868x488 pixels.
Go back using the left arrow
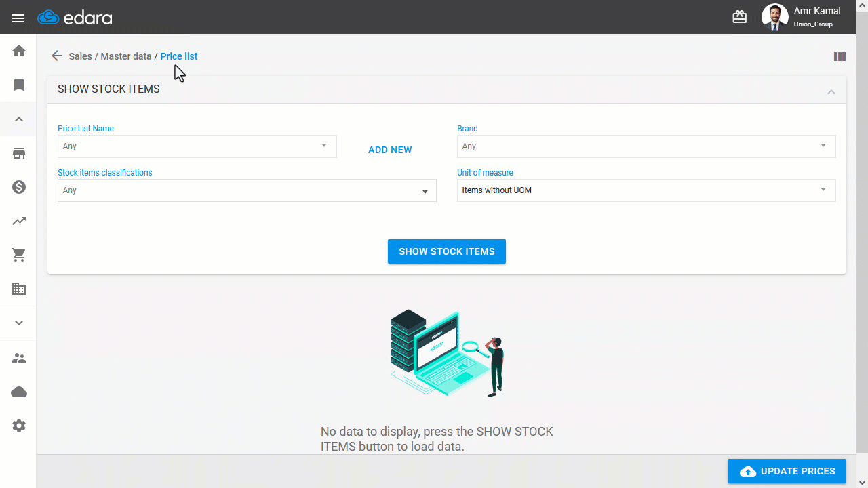pos(57,56)
